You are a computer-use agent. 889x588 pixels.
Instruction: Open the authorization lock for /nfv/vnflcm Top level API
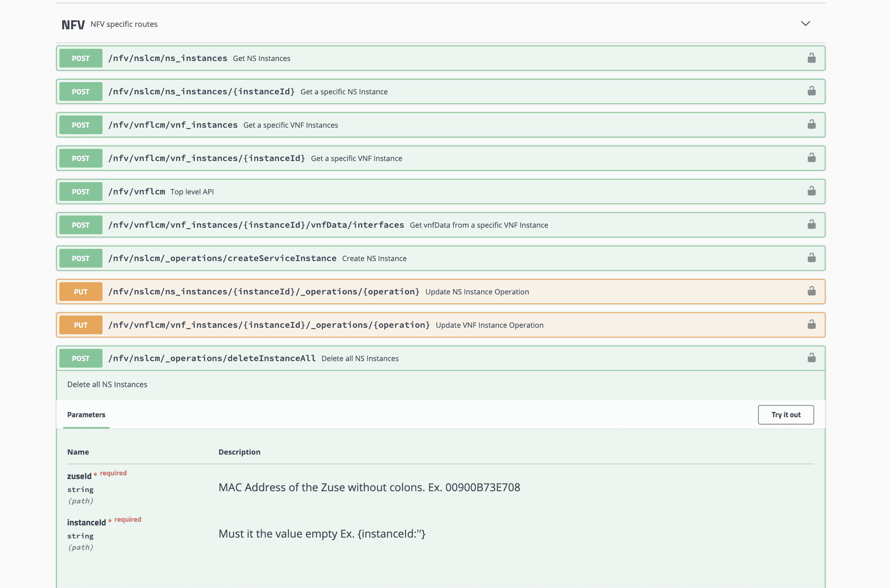coord(811,191)
